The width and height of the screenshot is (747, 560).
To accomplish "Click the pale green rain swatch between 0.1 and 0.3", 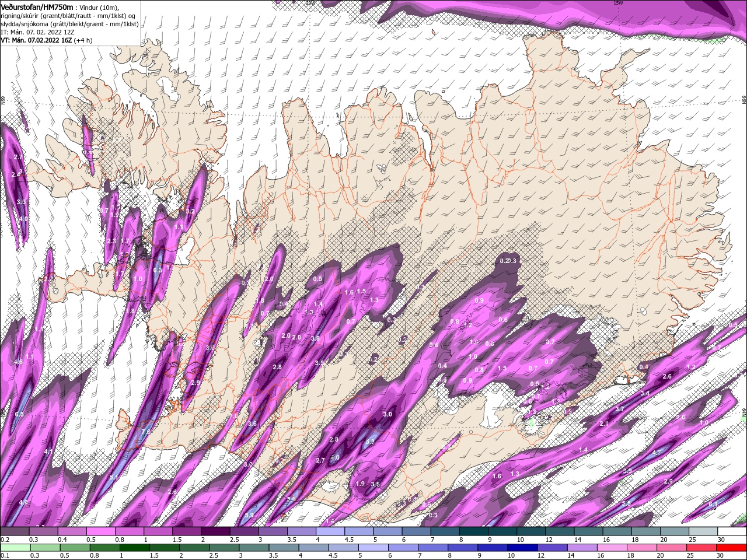I will 15,547.
